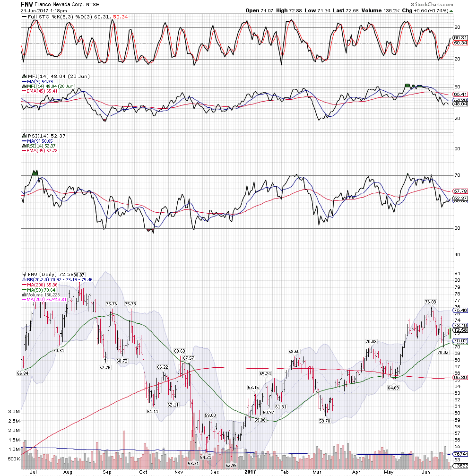The height and width of the screenshot is (476, 468).
Task: Click the 75.76 September high annotation
Action: coord(112,304)
